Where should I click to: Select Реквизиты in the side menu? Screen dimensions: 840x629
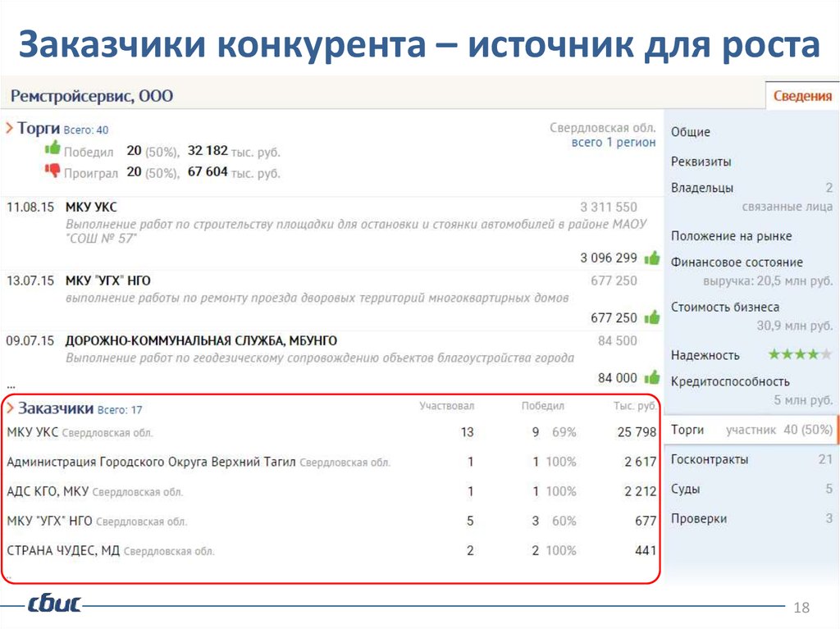pyautogui.click(x=701, y=162)
